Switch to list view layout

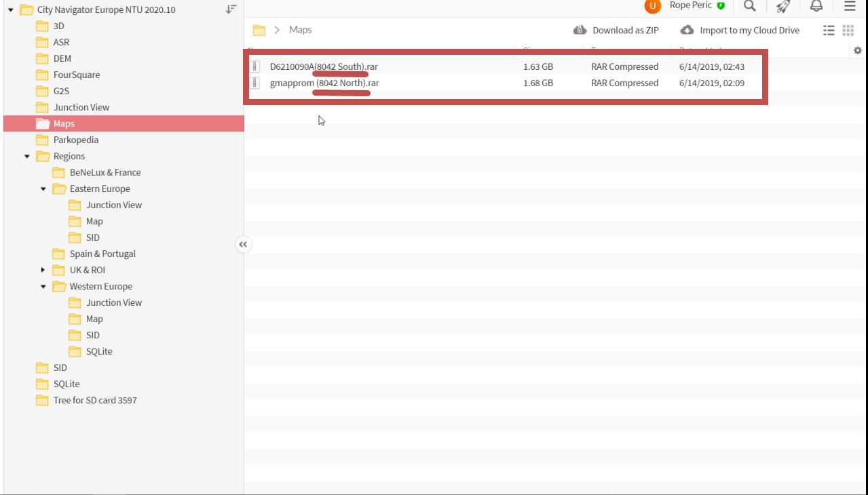[829, 31]
